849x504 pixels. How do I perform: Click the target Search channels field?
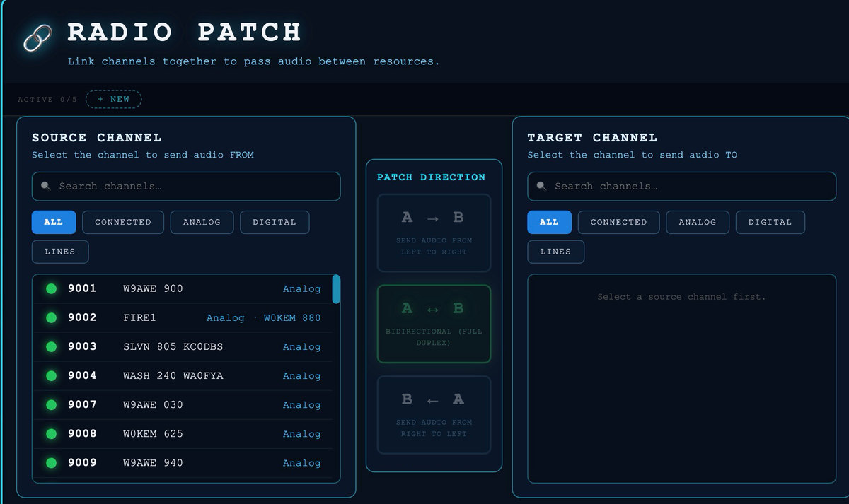681,187
